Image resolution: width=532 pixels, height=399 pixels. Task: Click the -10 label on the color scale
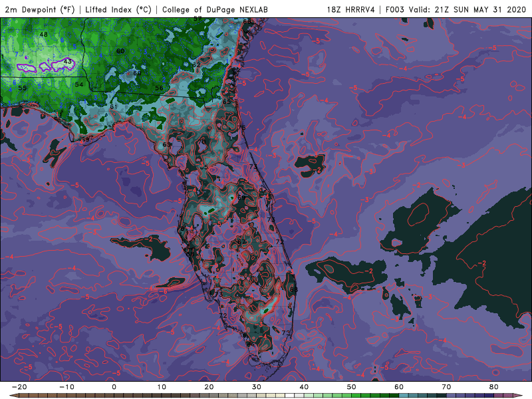[66, 387]
